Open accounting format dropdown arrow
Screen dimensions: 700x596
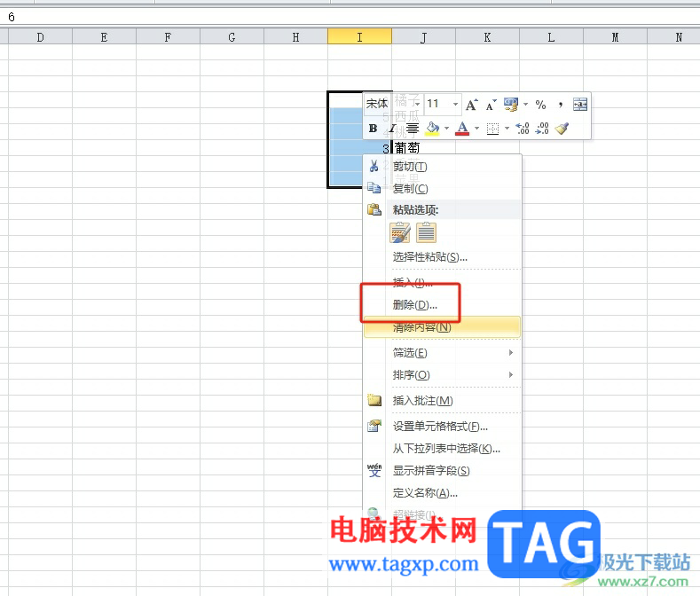coord(525,105)
